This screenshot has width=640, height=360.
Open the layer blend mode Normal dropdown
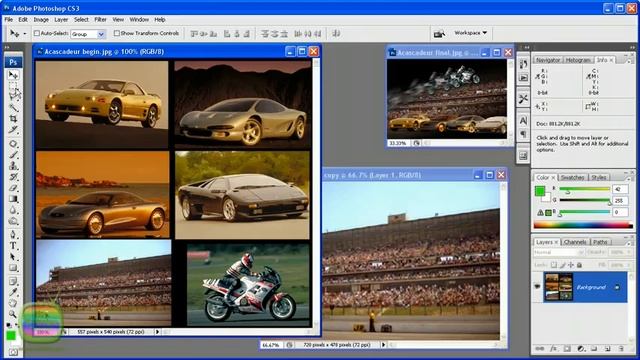click(x=559, y=252)
